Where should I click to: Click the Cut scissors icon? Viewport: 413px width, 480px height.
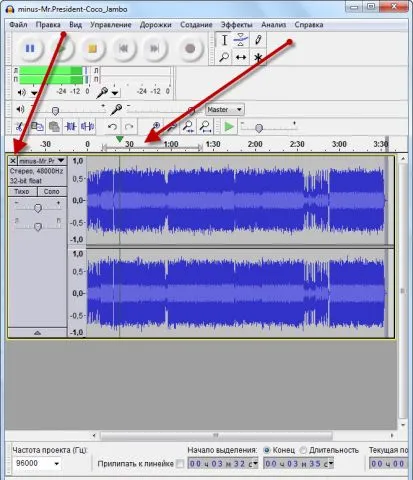point(19,127)
